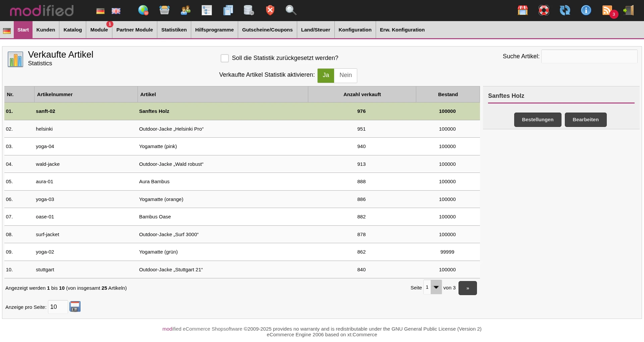This screenshot has height=342, width=644.
Task: Select Ja for sold articles statistics
Action: coord(326,75)
